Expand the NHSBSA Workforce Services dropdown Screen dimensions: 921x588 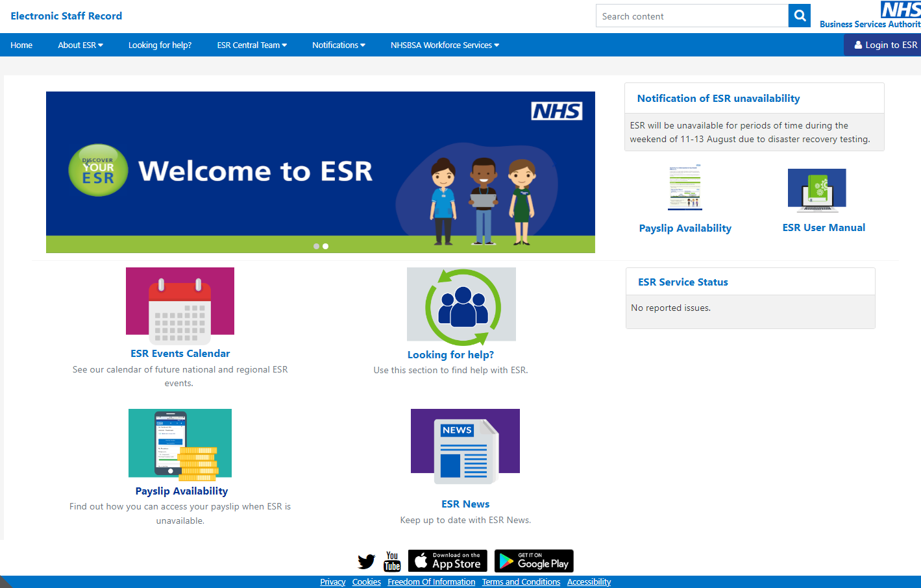(x=444, y=45)
